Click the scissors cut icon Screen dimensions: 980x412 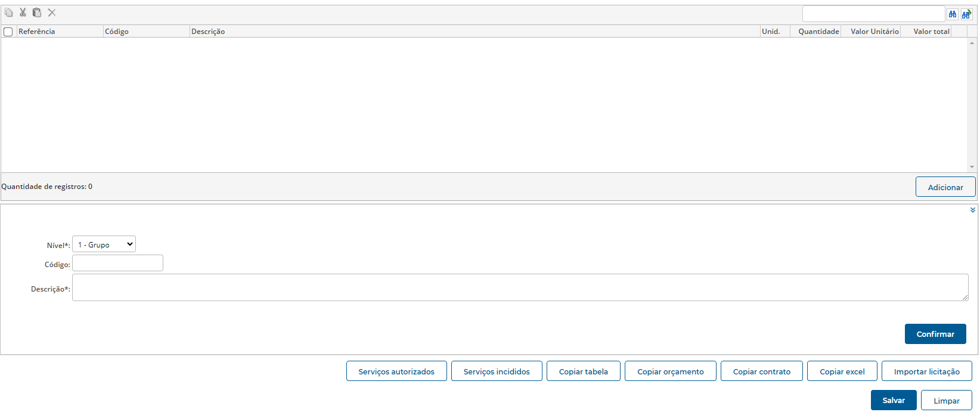[x=23, y=13]
